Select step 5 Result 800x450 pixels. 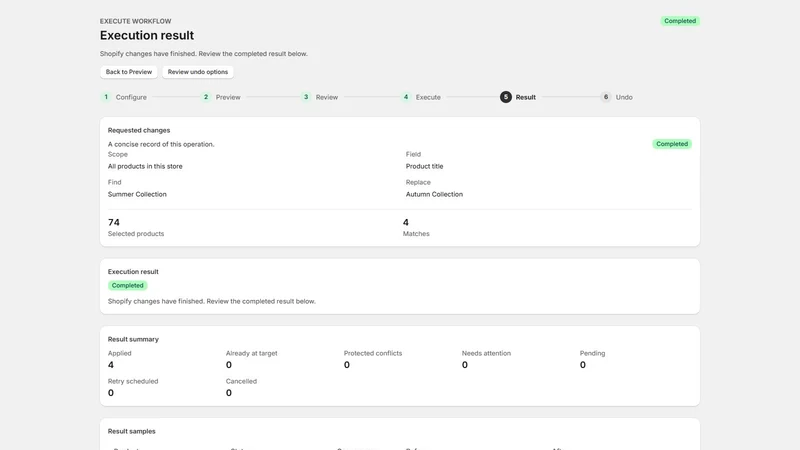pyautogui.click(x=518, y=97)
